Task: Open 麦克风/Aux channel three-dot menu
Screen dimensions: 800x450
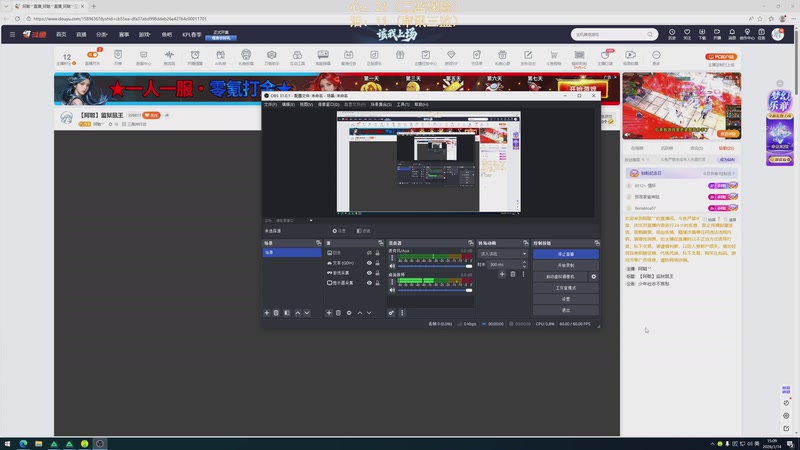Action: [392, 258]
